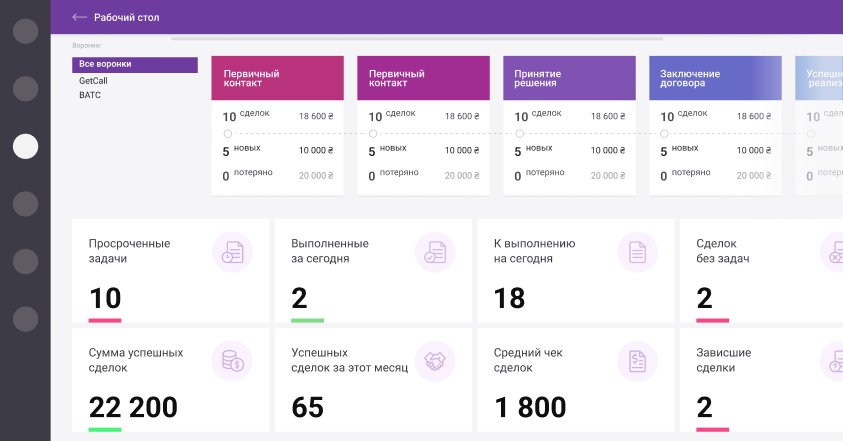Click the 22 200 successful deals sum value

click(133, 407)
